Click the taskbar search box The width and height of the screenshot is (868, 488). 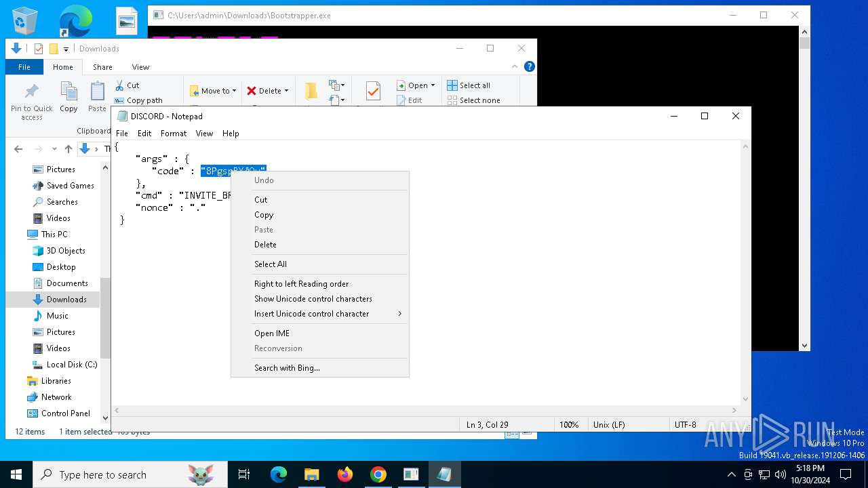tap(130, 474)
